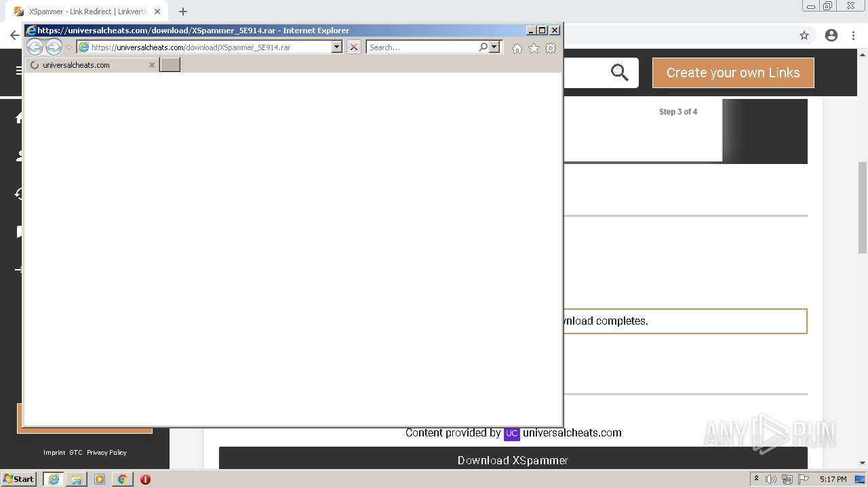Click the Internet Explorer address bar URL
868x488 pixels.
pyautogui.click(x=191, y=47)
